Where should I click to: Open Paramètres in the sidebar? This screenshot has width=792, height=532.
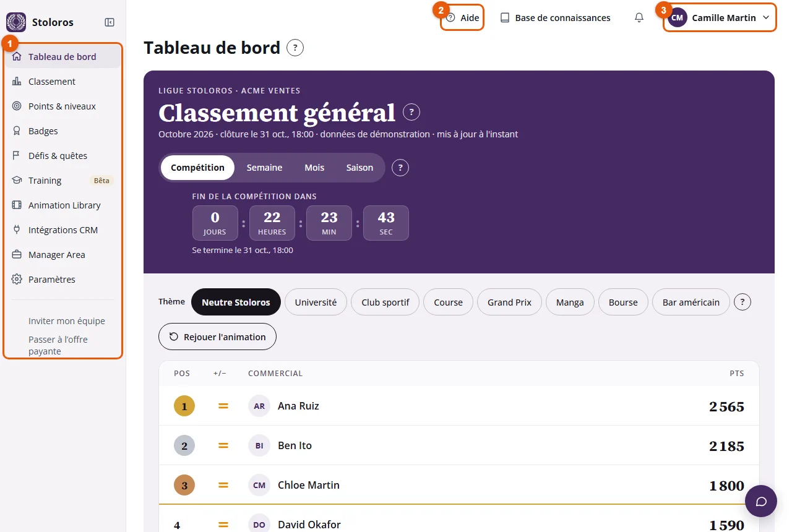pos(62,280)
